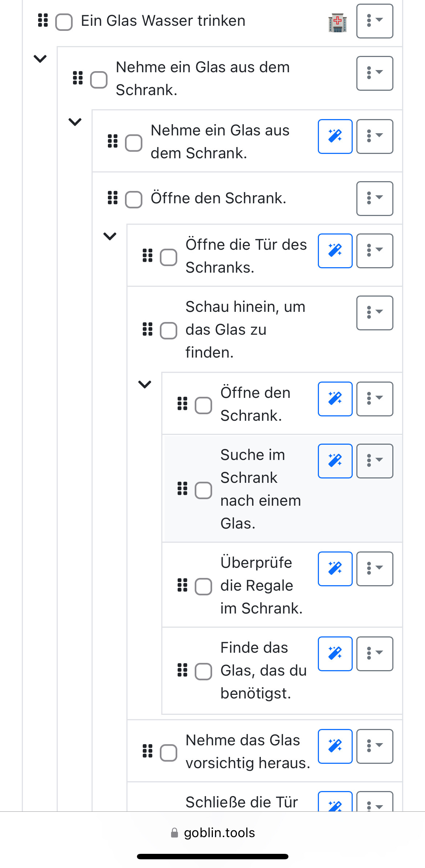Image resolution: width=425 pixels, height=868 pixels.
Task: Collapse subtasks under "Ein Glas Wasser trinken"
Action: (x=40, y=58)
